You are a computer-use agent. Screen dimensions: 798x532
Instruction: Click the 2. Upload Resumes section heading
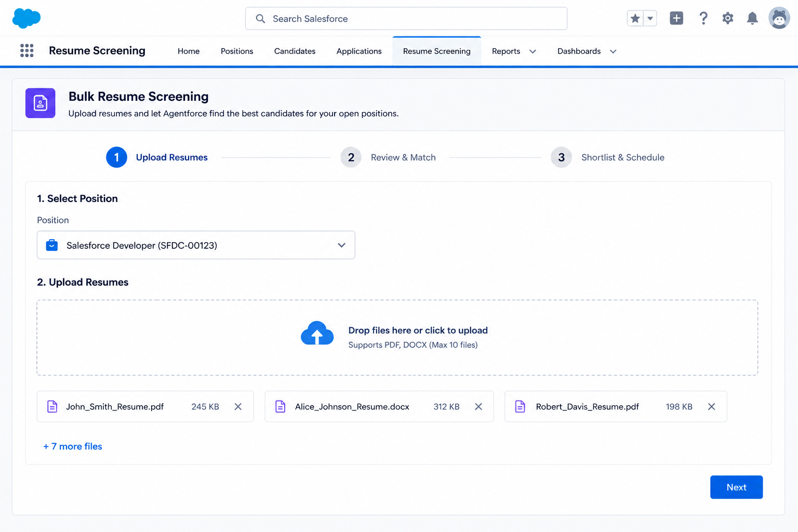(x=83, y=282)
